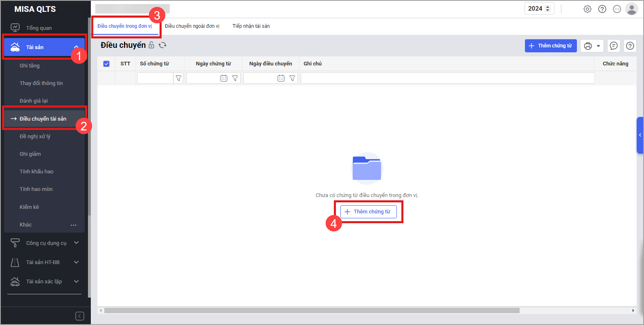The width and height of the screenshot is (644, 325).
Task: Open help icon next to feedback button
Action: [x=630, y=46]
